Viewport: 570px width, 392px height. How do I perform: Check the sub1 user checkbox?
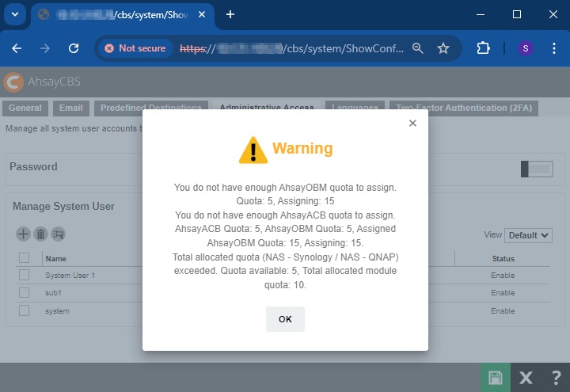click(x=24, y=292)
